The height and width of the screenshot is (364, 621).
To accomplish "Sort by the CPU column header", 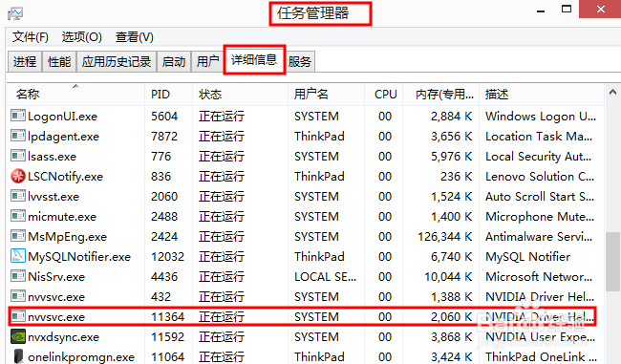I will [x=383, y=95].
